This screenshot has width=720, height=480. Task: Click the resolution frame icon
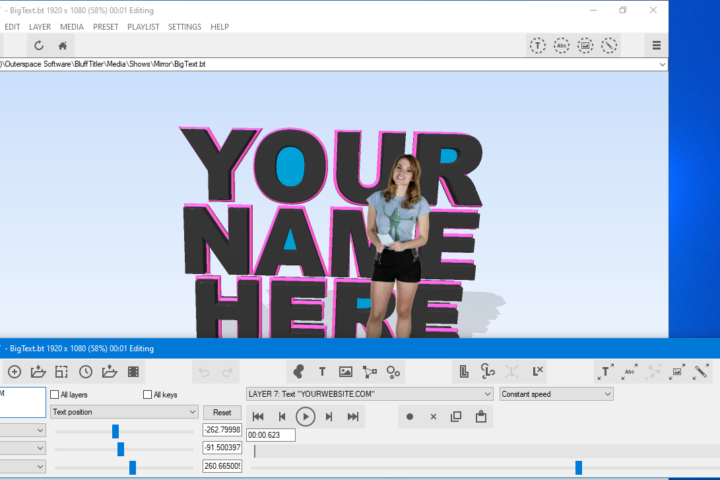pos(62,372)
